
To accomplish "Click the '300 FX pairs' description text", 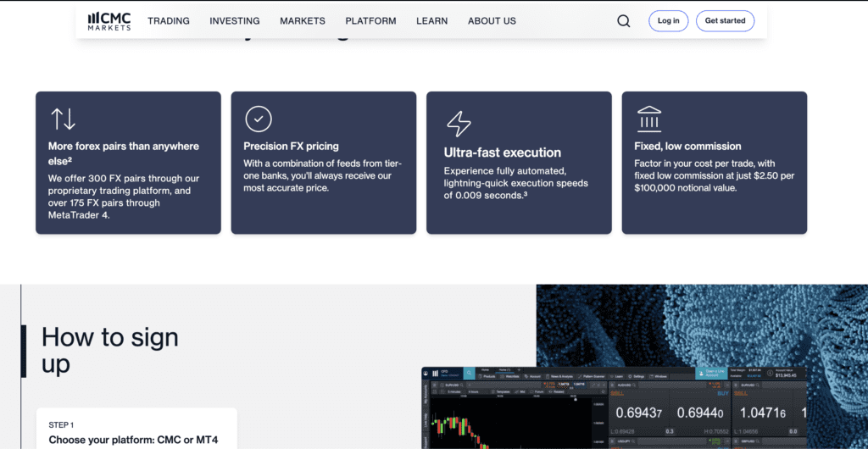I will tap(124, 197).
